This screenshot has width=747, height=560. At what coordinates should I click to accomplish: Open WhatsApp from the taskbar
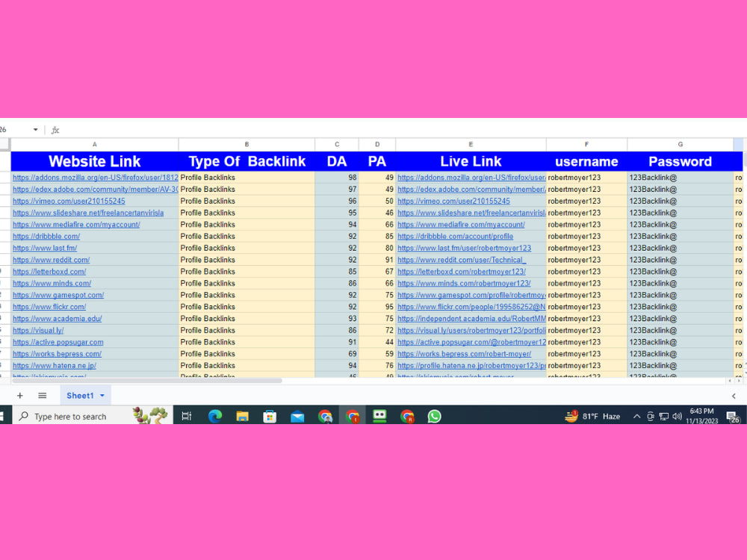(434, 416)
